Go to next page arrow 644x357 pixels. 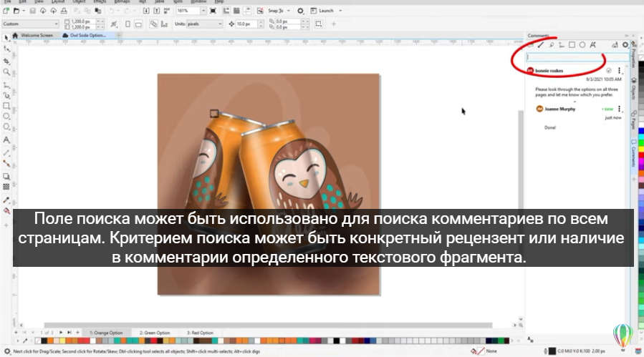61,333
